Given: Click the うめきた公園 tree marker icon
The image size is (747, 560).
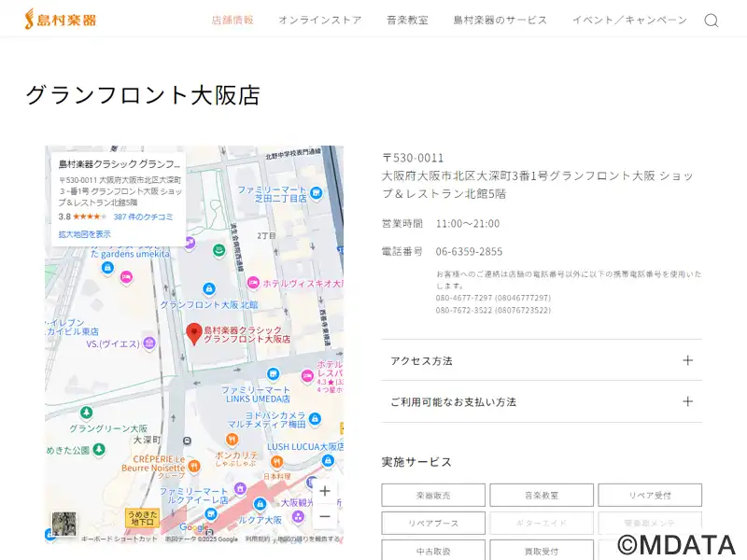Looking at the screenshot, I should [99, 449].
